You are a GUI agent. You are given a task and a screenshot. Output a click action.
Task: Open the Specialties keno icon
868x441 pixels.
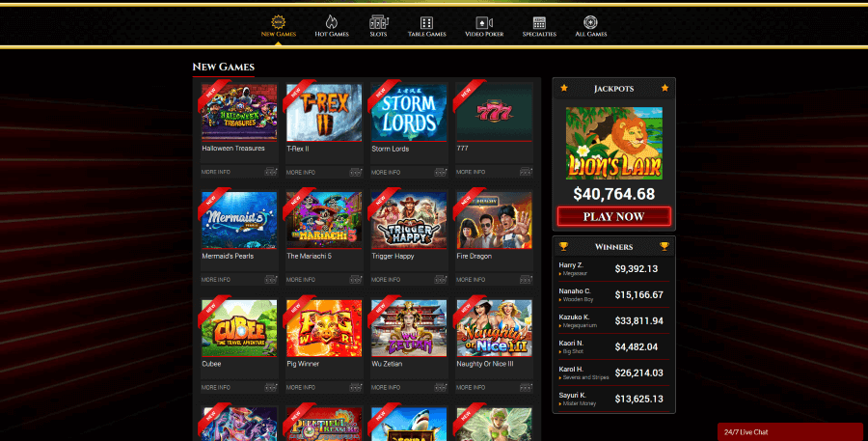(539, 22)
